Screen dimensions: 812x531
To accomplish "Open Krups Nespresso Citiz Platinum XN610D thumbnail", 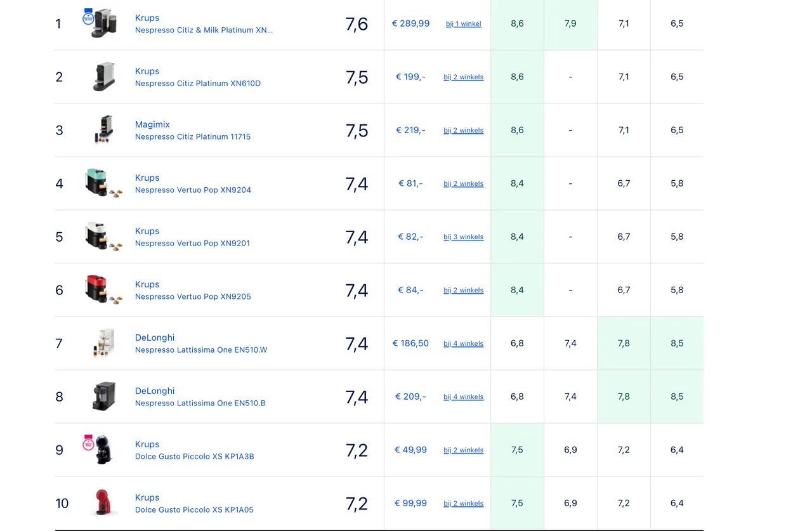I will pyautogui.click(x=104, y=77).
